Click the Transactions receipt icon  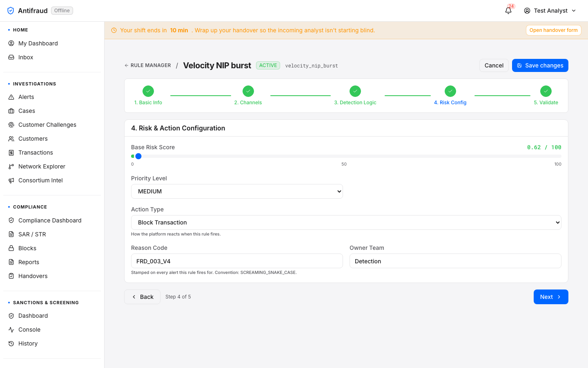click(x=11, y=153)
